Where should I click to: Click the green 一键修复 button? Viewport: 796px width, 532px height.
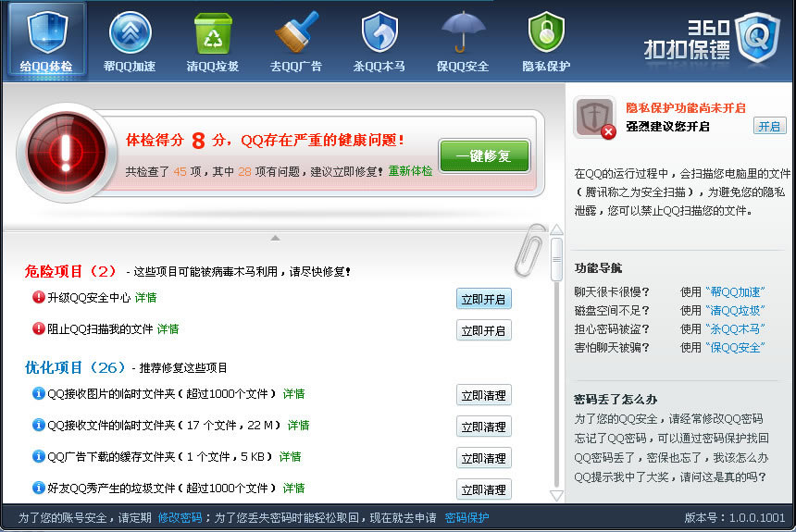click(484, 155)
